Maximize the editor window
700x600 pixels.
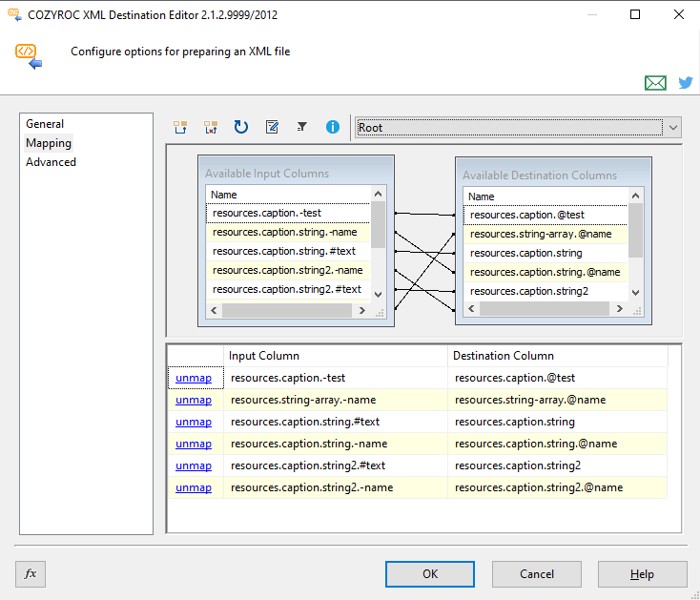635,14
